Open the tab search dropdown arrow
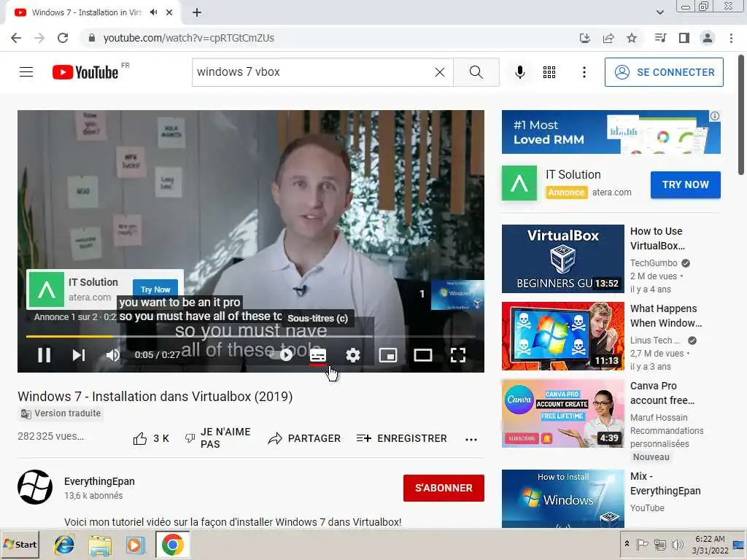This screenshot has height=560, width=747. (659, 12)
